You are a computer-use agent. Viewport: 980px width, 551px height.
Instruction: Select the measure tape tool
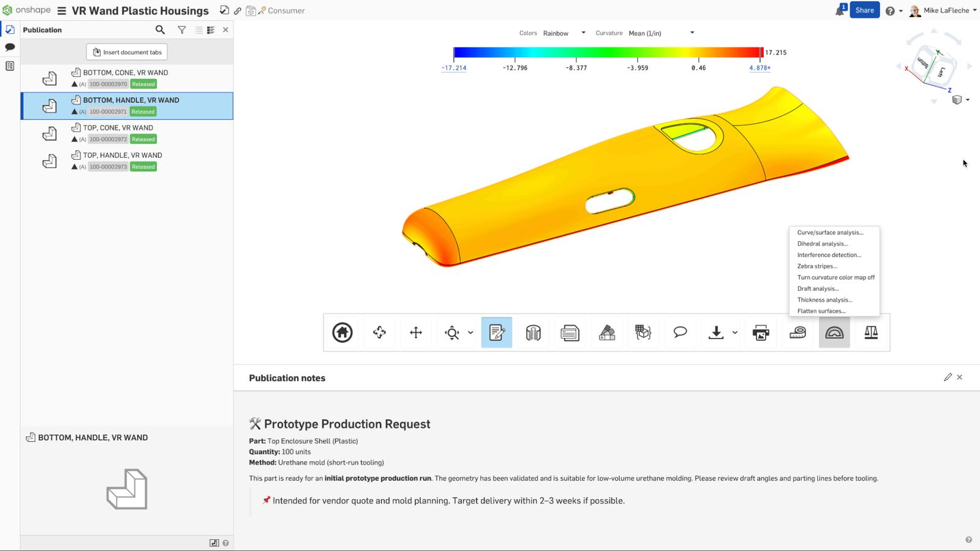tap(797, 332)
